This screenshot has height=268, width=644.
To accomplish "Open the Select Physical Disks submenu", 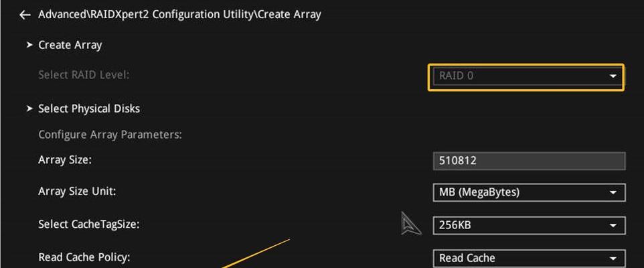I will [x=89, y=109].
